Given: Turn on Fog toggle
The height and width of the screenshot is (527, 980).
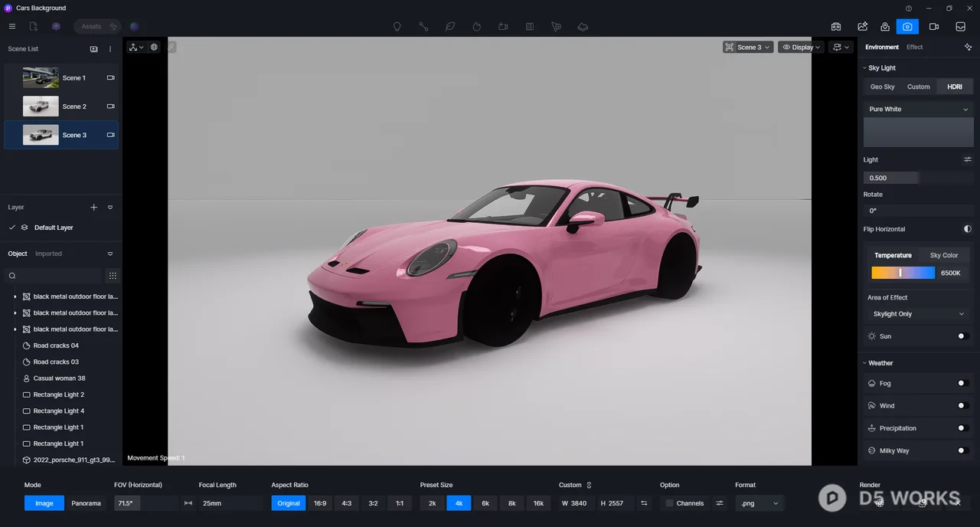Looking at the screenshot, I should pos(963,383).
